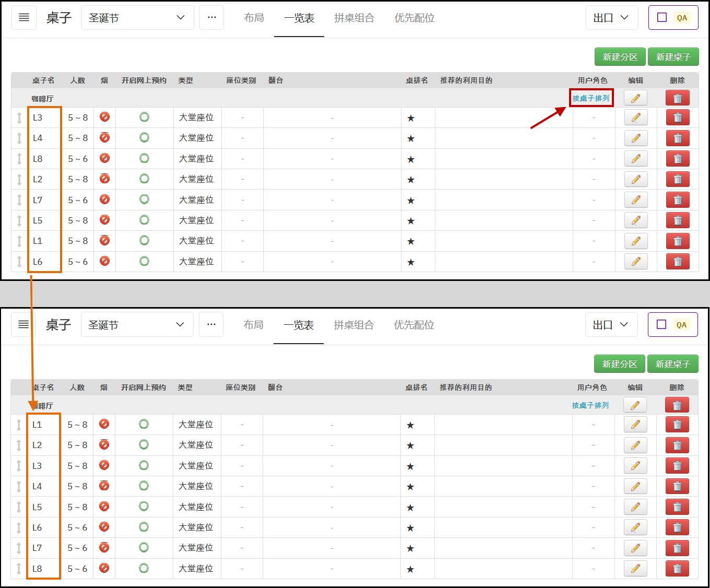The height and width of the screenshot is (588, 710).
Task: Switch to 布局 tab in lower panel
Action: pos(254,325)
